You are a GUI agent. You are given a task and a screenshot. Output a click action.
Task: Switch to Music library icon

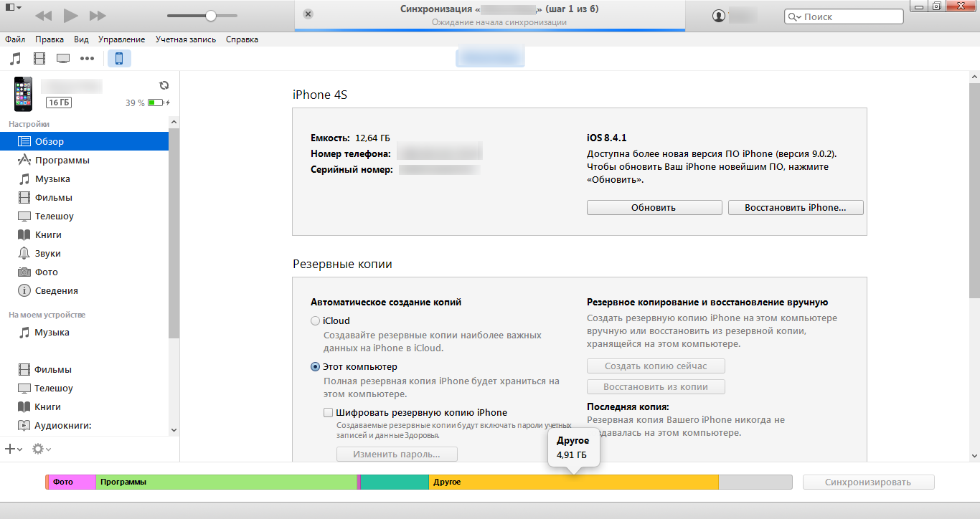(16, 58)
